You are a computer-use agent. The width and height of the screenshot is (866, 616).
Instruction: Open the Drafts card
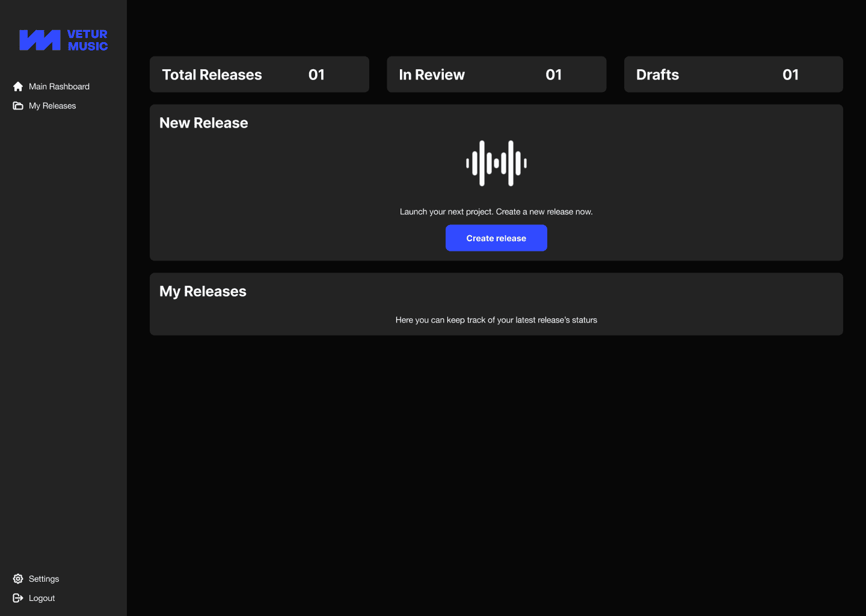[733, 75]
